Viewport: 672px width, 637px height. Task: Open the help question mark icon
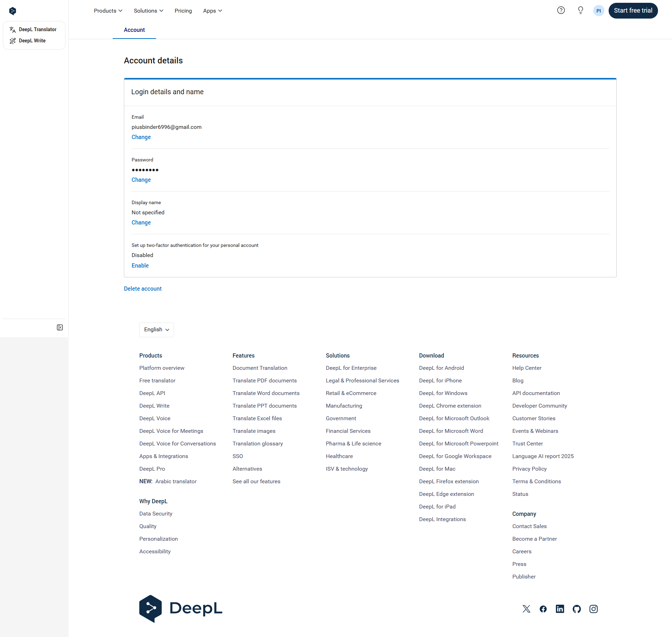pyautogui.click(x=561, y=11)
